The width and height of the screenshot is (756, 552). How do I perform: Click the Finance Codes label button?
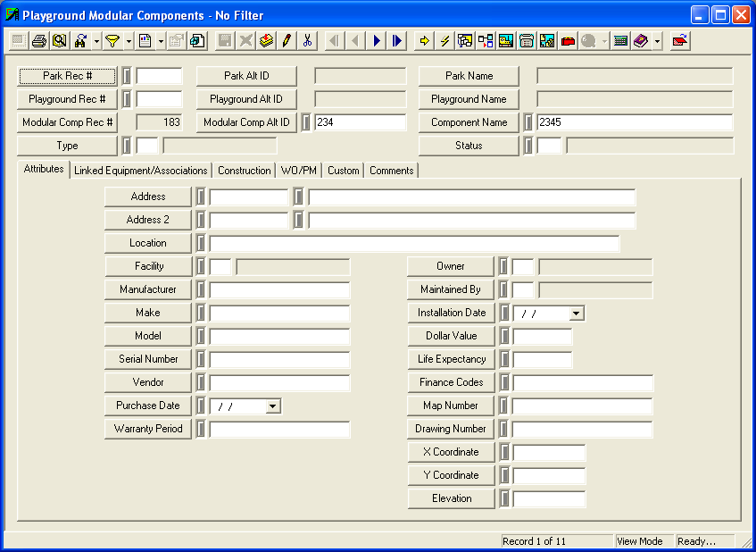pos(452,382)
